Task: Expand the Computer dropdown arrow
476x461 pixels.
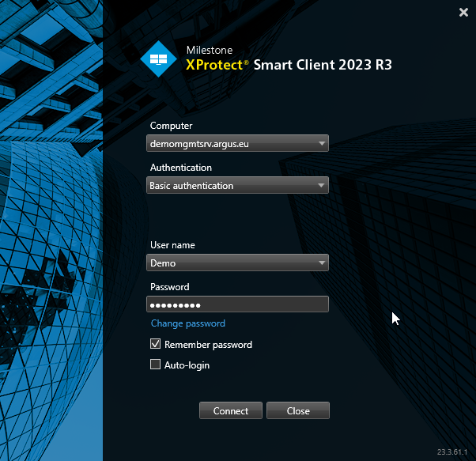Action: click(321, 144)
